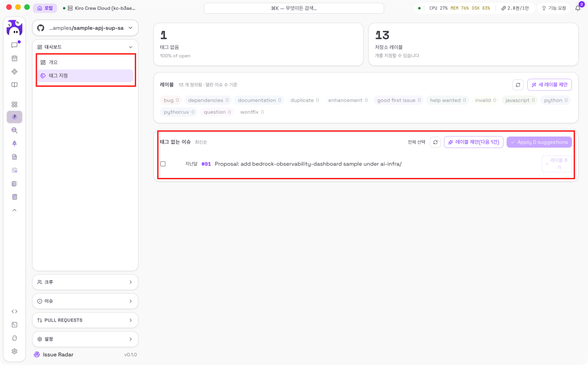Viewport: 588px width, 365px height.
Task: Switch to the 로컬 tab
Action: click(45, 8)
